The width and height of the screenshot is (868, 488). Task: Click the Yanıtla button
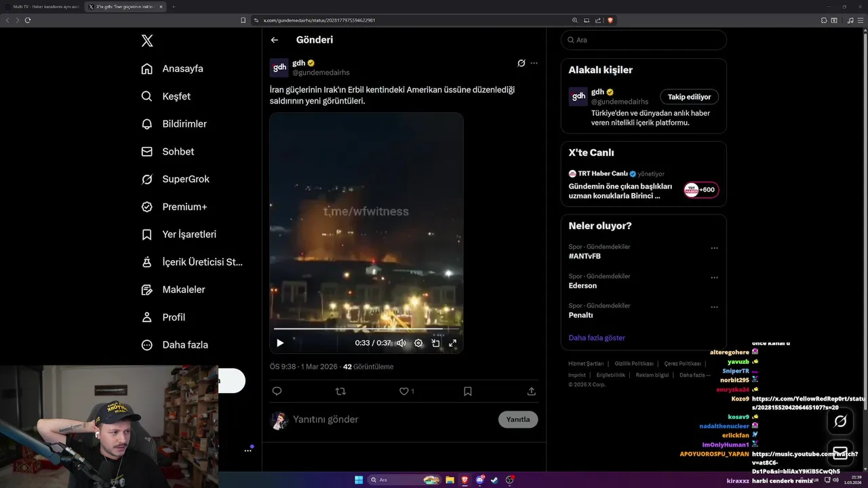(518, 420)
